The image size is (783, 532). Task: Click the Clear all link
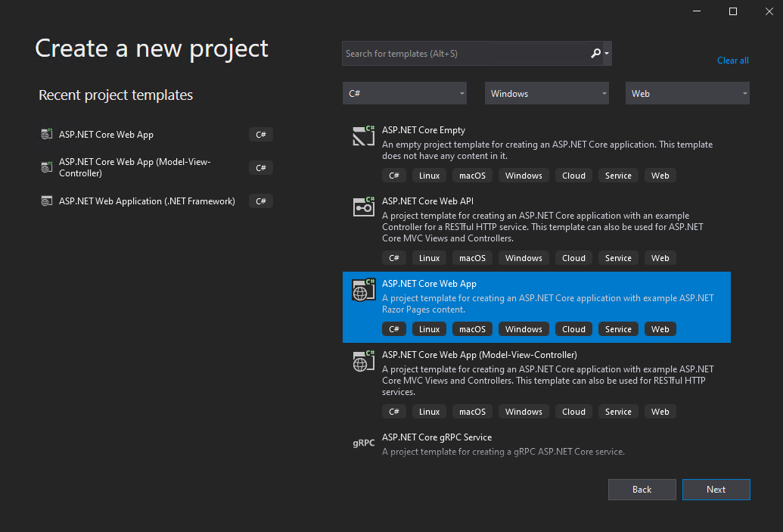click(x=732, y=61)
